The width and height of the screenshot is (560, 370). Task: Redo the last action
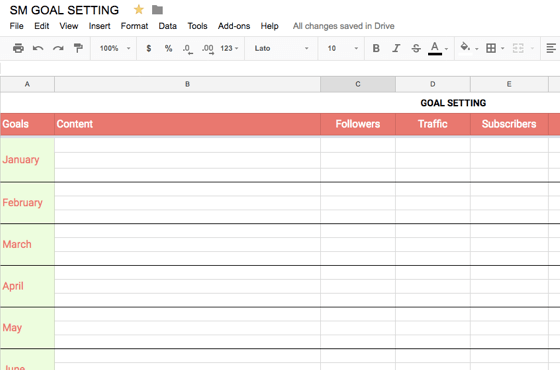tap(58, 48)
